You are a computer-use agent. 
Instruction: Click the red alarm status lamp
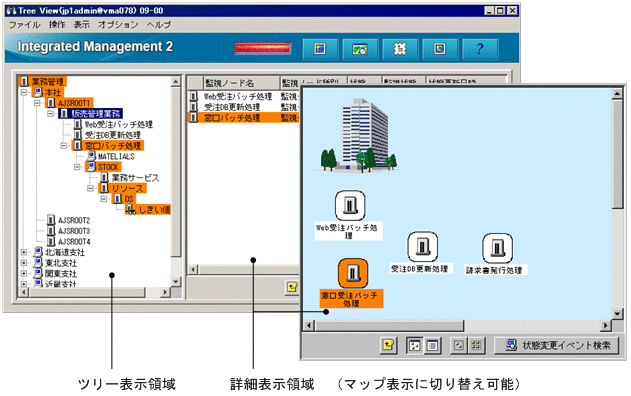[x=262, y=49]
